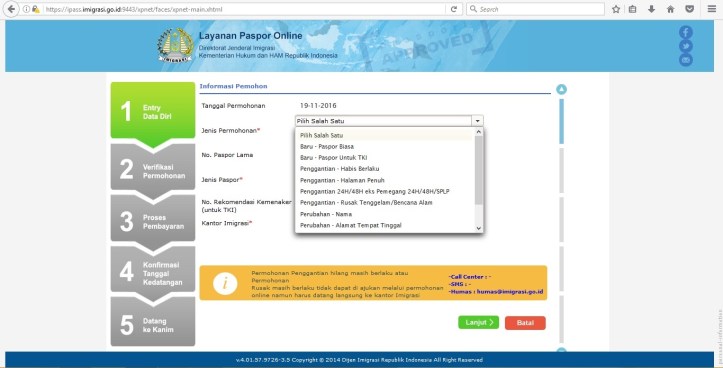Click the dropdown list scroll-down arrow

click(478, 228)
